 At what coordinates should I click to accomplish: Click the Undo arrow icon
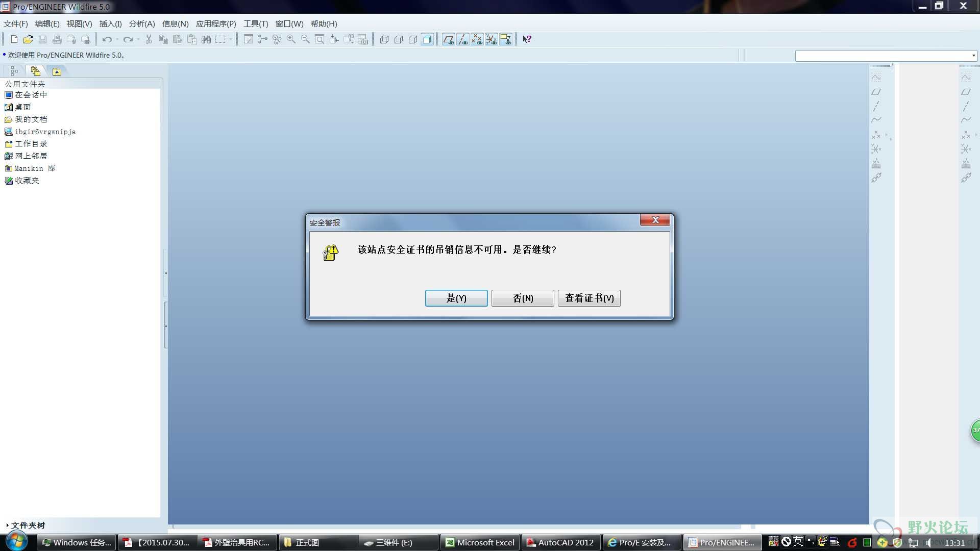click(x=107, y=39)
